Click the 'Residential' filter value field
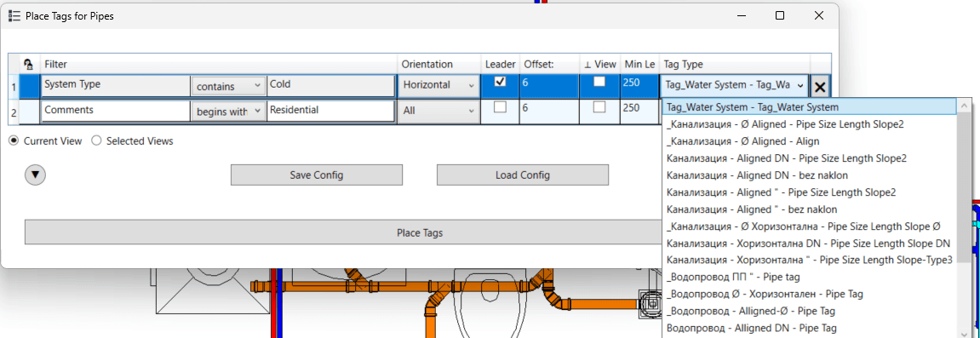This screenshot has height=338, width=980. point(330,111)
